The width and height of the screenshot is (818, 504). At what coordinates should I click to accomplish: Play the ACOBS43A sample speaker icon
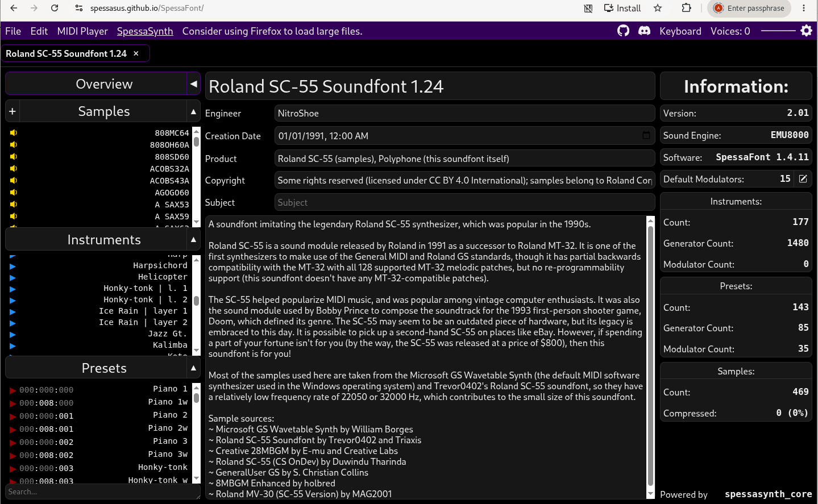[x=14, y=181]
